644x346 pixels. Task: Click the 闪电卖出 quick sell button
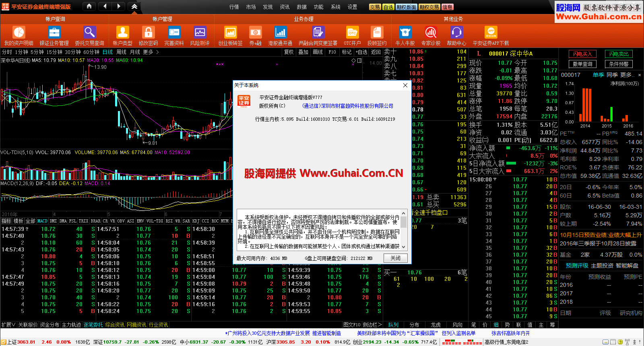point(619,54)
